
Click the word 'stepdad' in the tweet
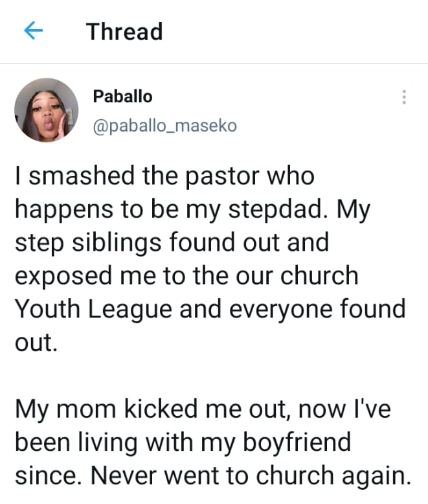tap(278, 209)
